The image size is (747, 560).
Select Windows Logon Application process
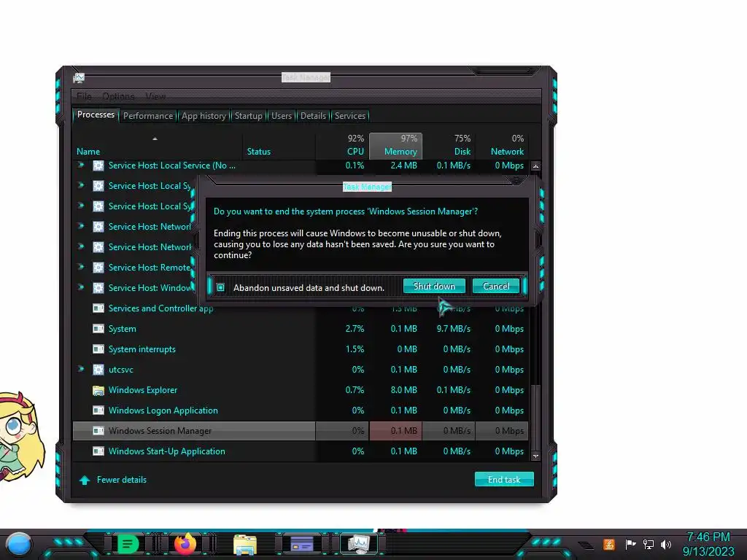(163, 411)
